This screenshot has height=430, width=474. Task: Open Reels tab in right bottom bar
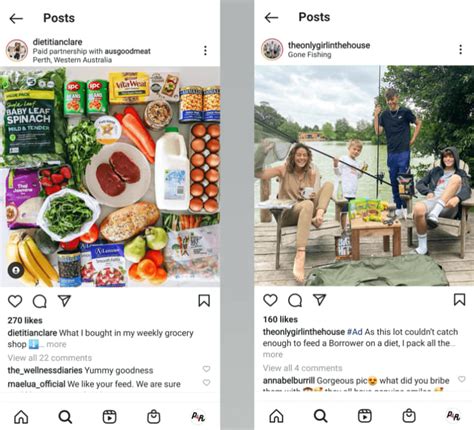pos(365,416)
